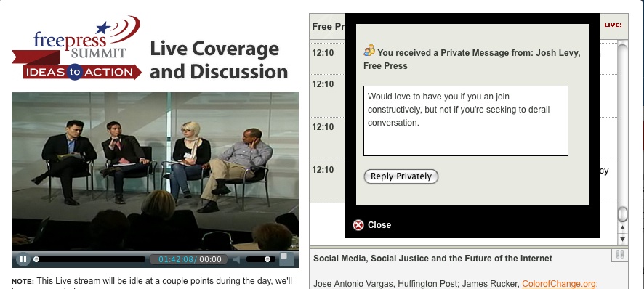This screenshot has height=289, width=644.
Task: Open the ColorofChange.org link
Action: coord(558,284)
